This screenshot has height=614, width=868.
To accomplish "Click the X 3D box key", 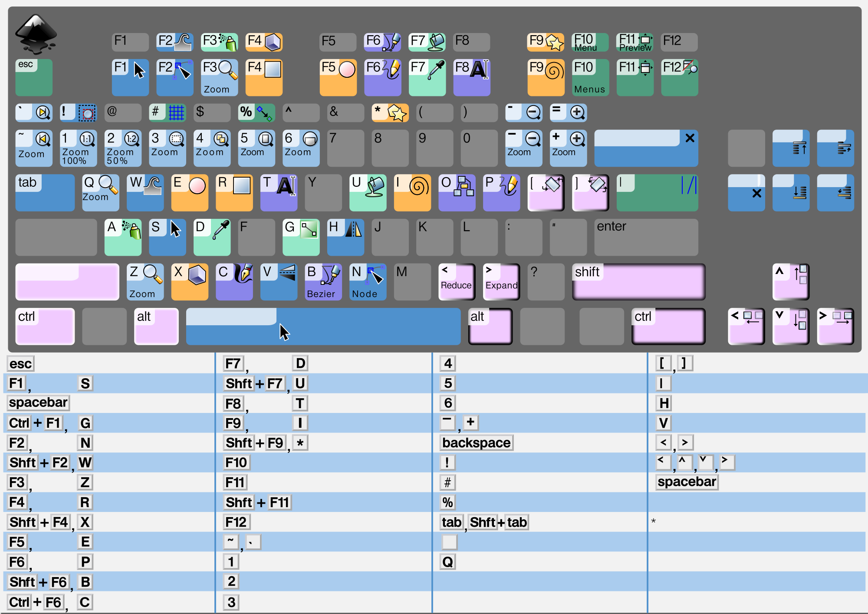I will click(190, 282).
